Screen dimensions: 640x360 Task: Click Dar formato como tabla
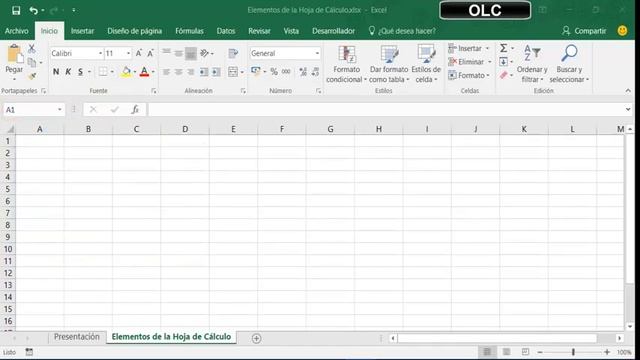click(x=389, y=64)
